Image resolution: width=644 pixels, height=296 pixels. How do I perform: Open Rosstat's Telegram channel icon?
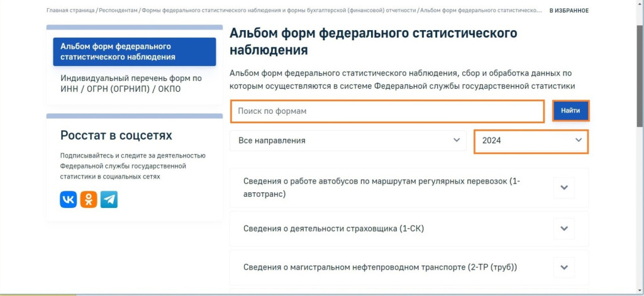tap(109, 200)
